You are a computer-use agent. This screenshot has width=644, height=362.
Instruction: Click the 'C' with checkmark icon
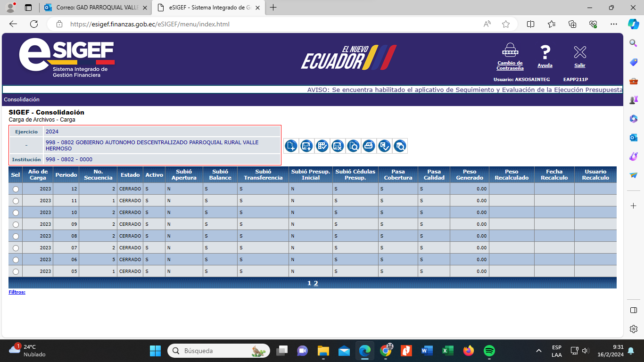[x=384, y=146]
